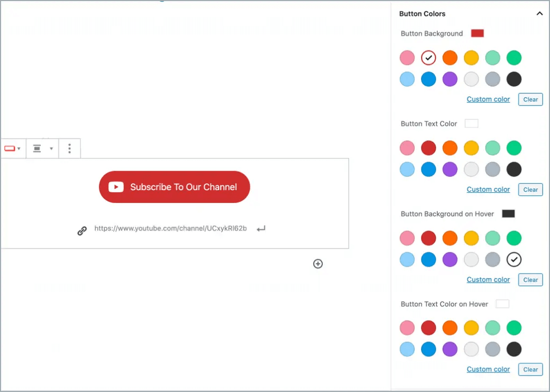Open alignment dropdown arrow in toolbar
This screenshot has width=550, height=392.
tap(52, 149)
